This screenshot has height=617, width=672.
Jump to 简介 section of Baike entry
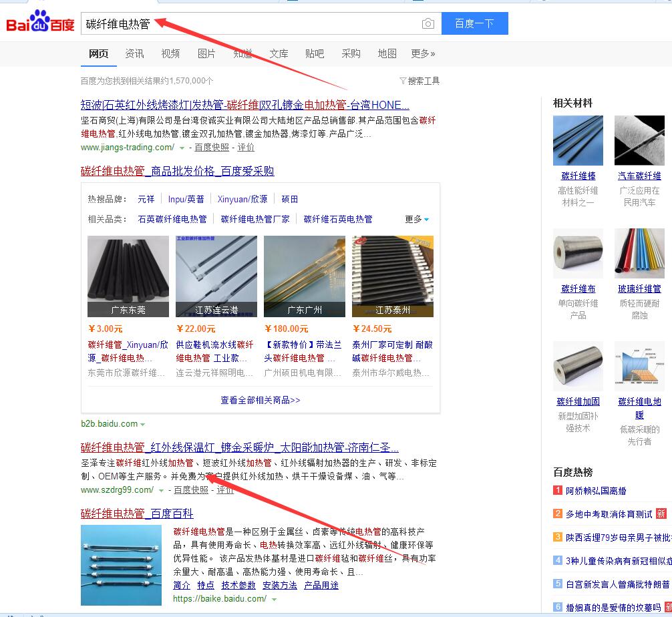pos(182,586)
